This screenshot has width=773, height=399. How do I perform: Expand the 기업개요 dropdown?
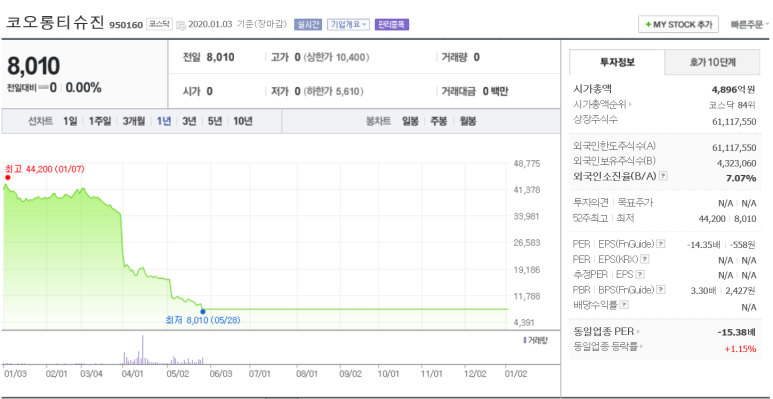[x=349, y=24]
